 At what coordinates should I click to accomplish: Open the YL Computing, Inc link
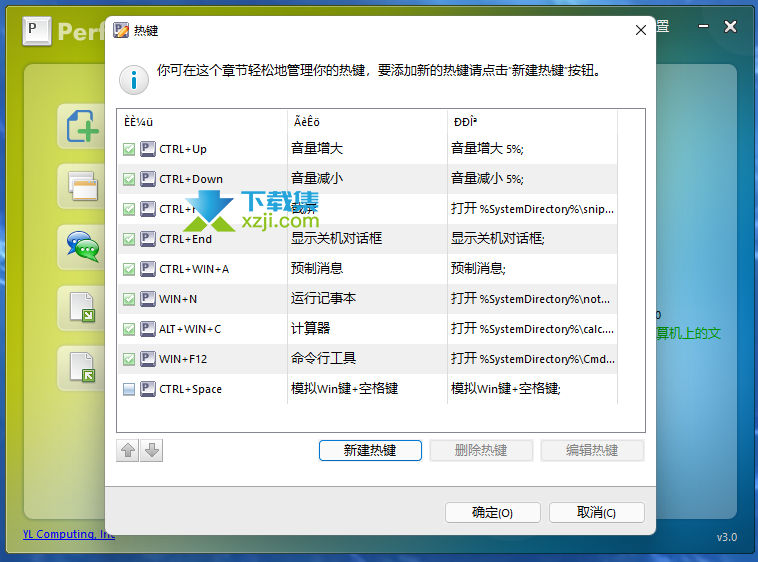click(x=69, y=534)
